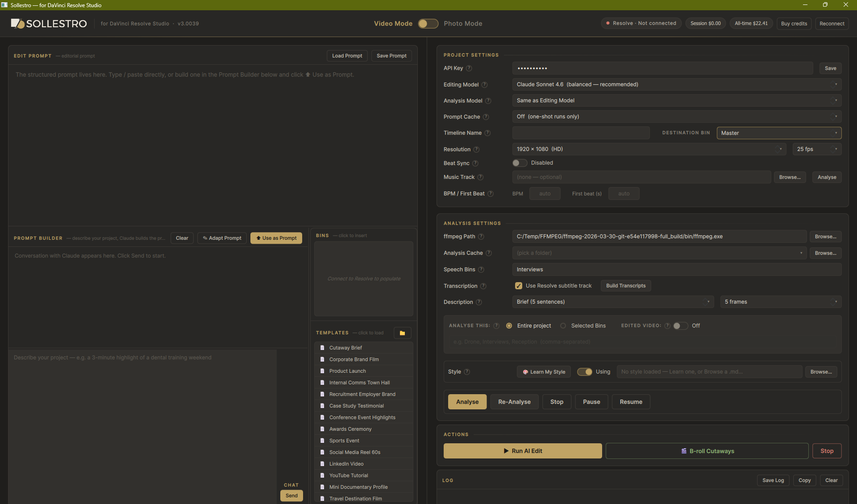Click the B-roll Cutaways button

click(x=707, y=451)
